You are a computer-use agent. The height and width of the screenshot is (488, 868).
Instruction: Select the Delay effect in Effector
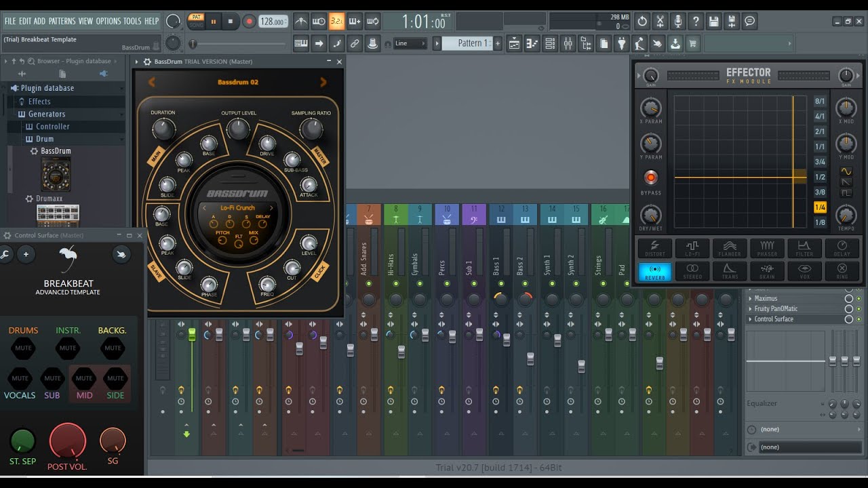tap(842, 249)
